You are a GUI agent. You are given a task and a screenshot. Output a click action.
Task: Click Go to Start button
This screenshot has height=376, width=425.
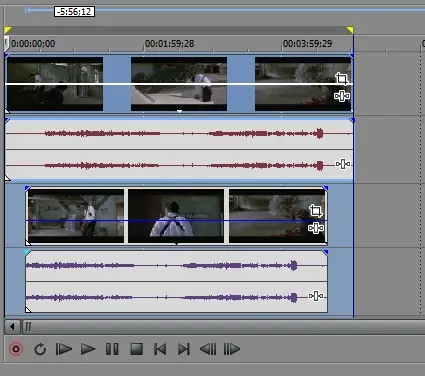[x=160, y=349]
